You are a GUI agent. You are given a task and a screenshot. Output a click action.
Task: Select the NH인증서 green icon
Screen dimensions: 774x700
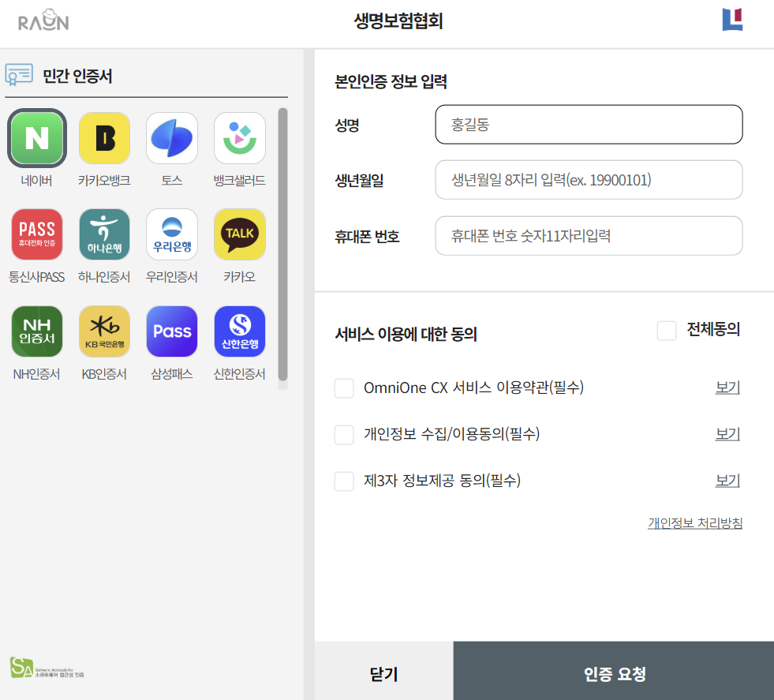[37, 331]
